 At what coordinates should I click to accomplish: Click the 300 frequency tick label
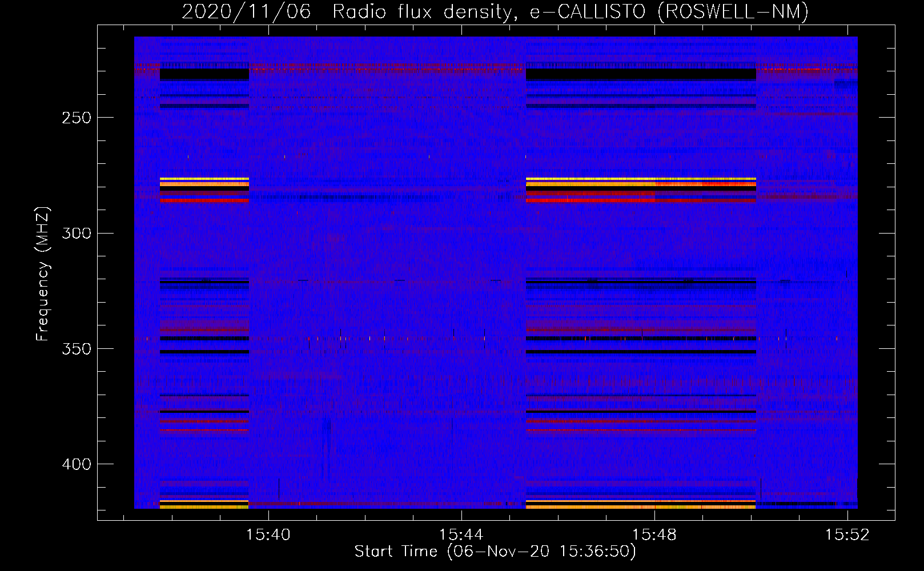point(77,233)
